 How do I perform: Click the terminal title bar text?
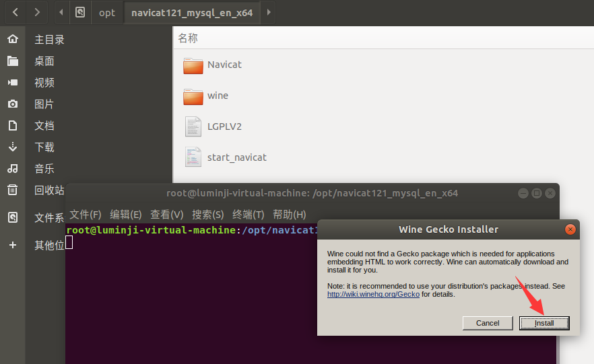312,193
